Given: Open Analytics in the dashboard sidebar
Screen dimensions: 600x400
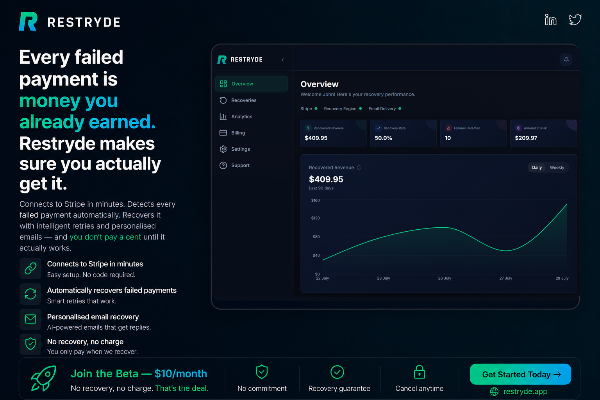Looking at the screenshot, I should [x=251, y=116].
